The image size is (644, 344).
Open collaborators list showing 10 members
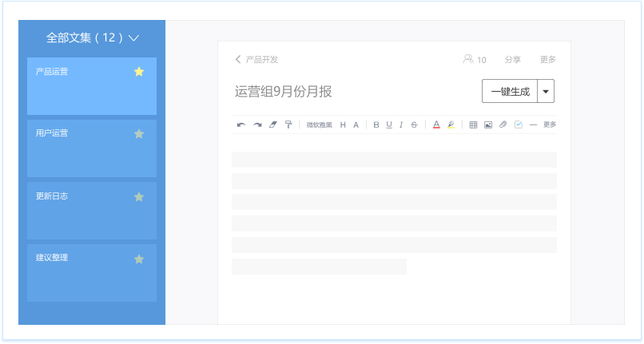point(474,60)
